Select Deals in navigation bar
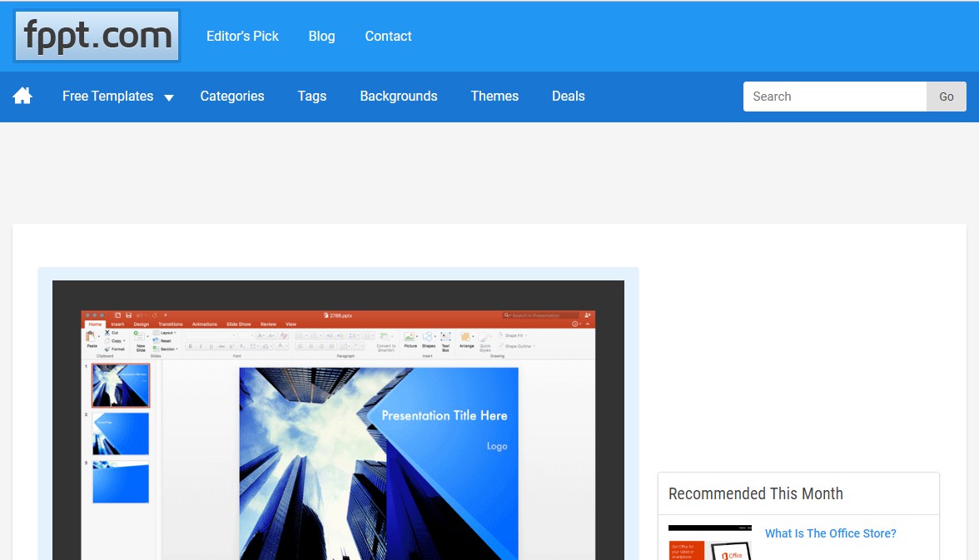Screen dimensions: 979x560 click(568, 97)
